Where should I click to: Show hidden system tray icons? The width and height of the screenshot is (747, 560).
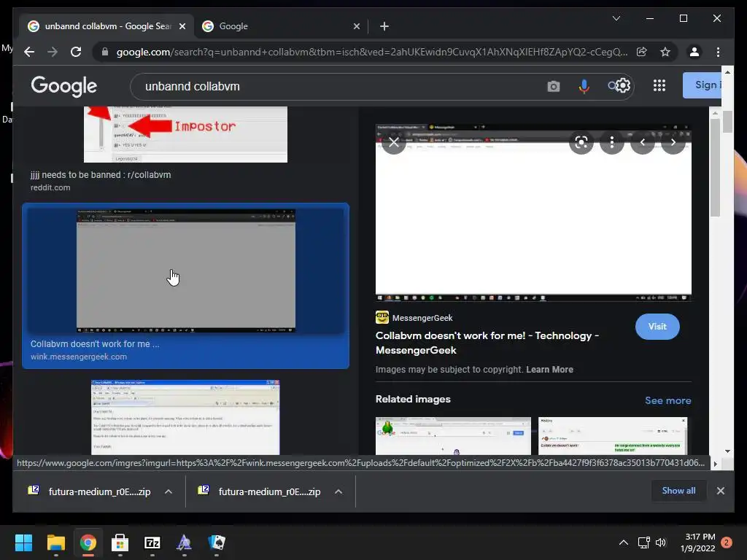pos(623,542)
